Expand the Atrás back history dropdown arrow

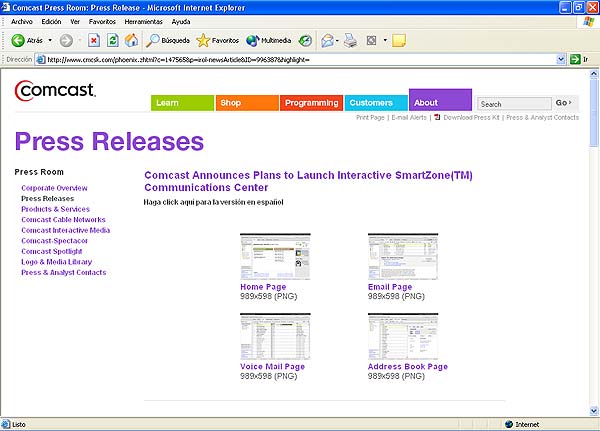[49, 41]
